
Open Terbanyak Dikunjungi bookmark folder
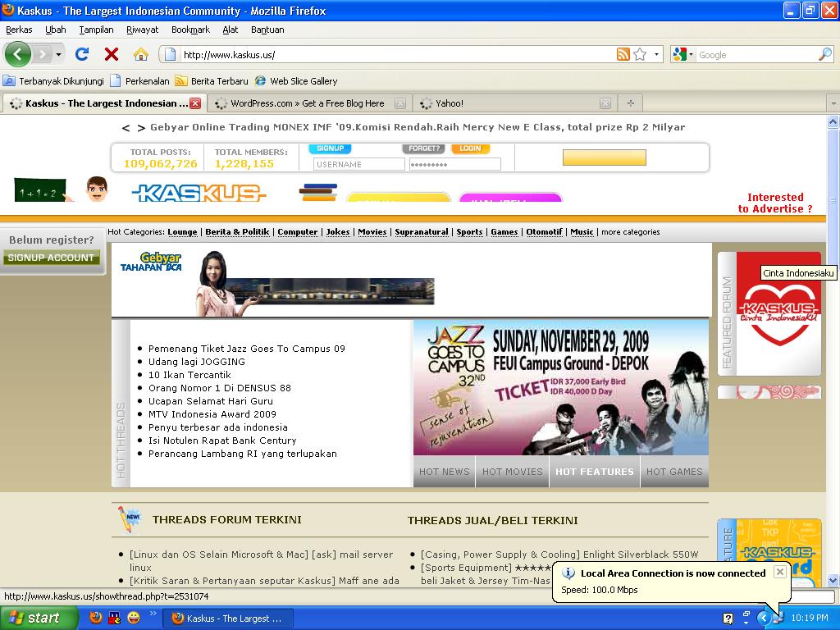[53, 81]
